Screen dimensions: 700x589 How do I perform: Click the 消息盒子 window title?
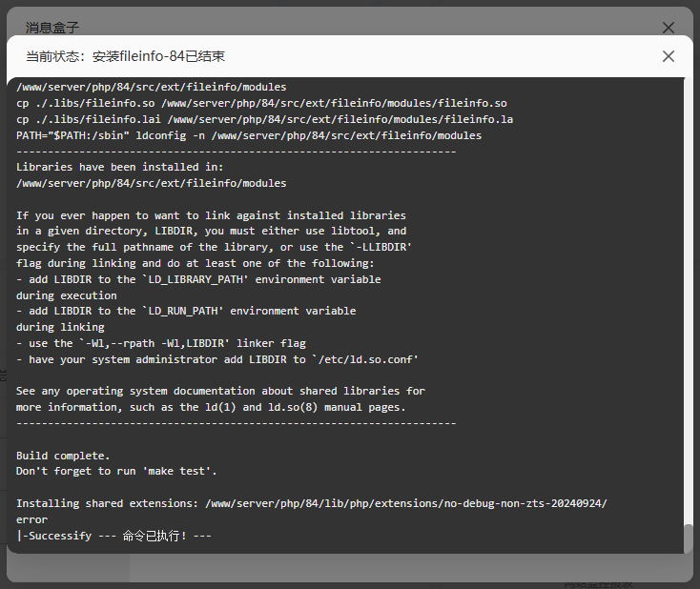click(52, 28)
